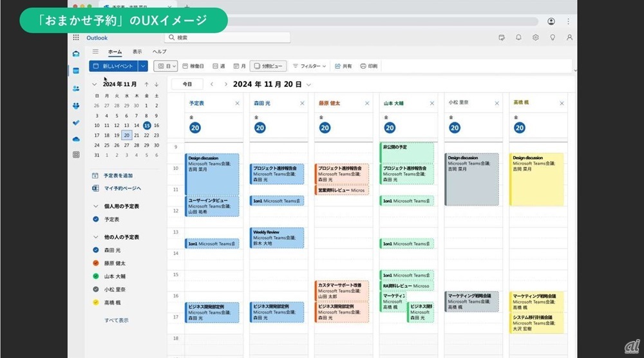Screen dimensions: 644x358
Task: Collapse the ribbon with the right-edge chevron
Action: click(575, 71)
